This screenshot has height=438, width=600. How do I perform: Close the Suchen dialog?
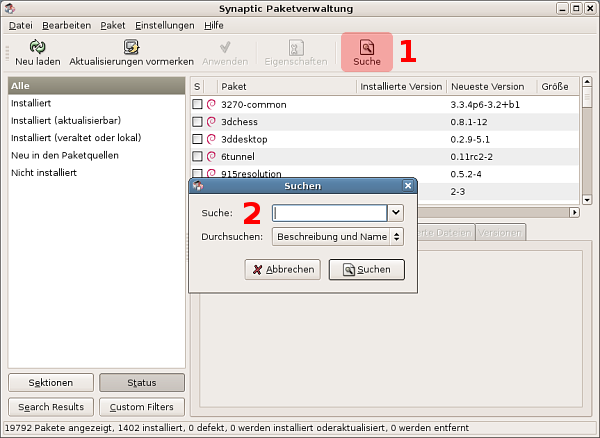408,186
